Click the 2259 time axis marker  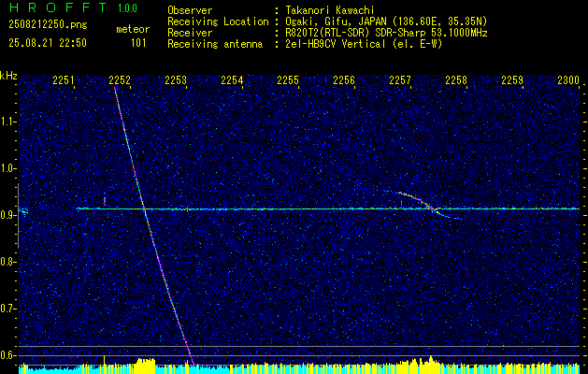512,80
